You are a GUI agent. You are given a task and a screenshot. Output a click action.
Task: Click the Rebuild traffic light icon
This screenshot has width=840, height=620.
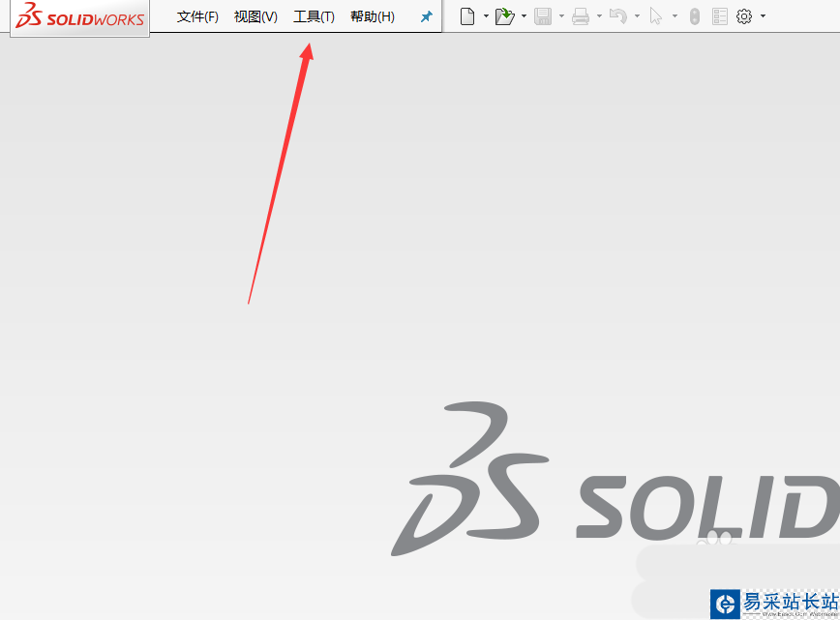pos(694,16)
